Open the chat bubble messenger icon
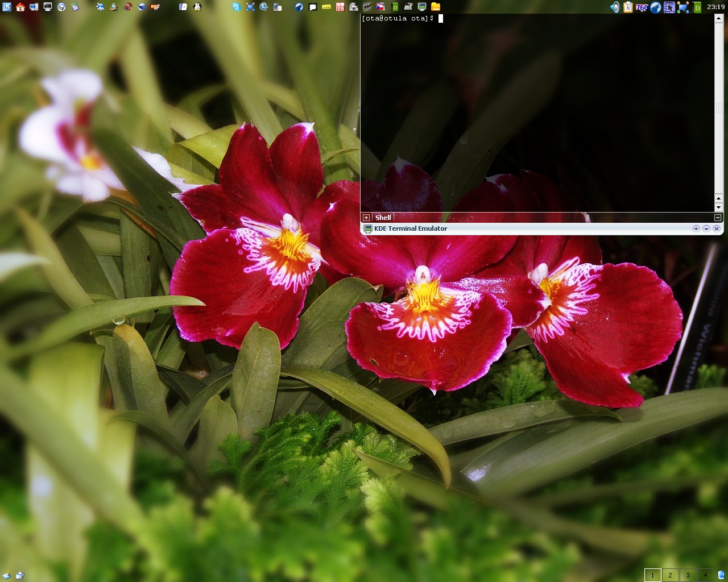 (313, 7)
